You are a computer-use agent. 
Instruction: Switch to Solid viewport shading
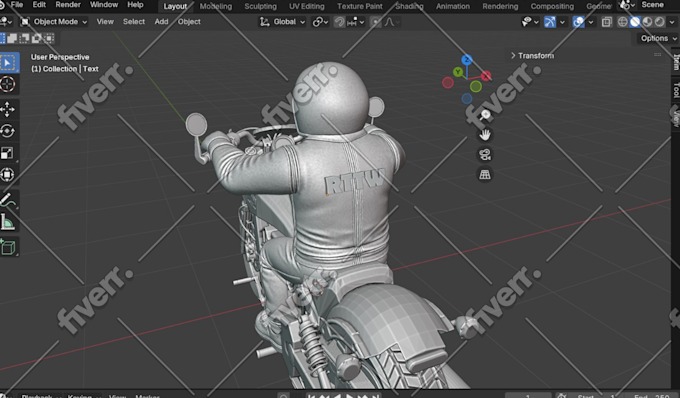click(x=635, y=22)
